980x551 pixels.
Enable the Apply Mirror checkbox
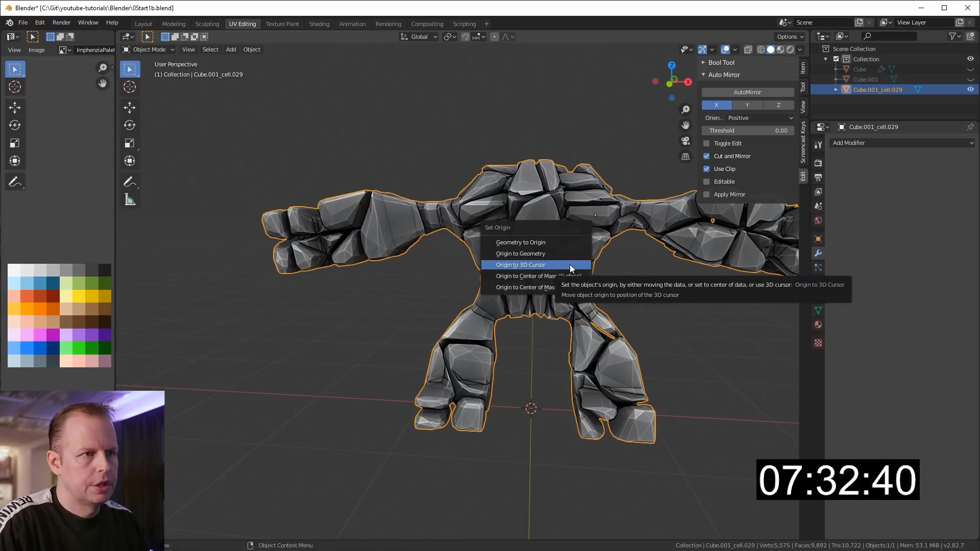click(x=706, y=194)
